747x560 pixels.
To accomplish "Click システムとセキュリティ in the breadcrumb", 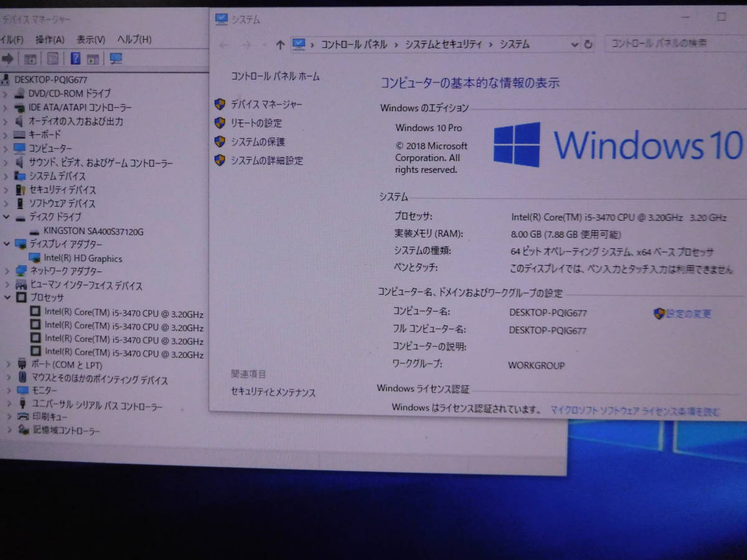I will coord(444,44).
